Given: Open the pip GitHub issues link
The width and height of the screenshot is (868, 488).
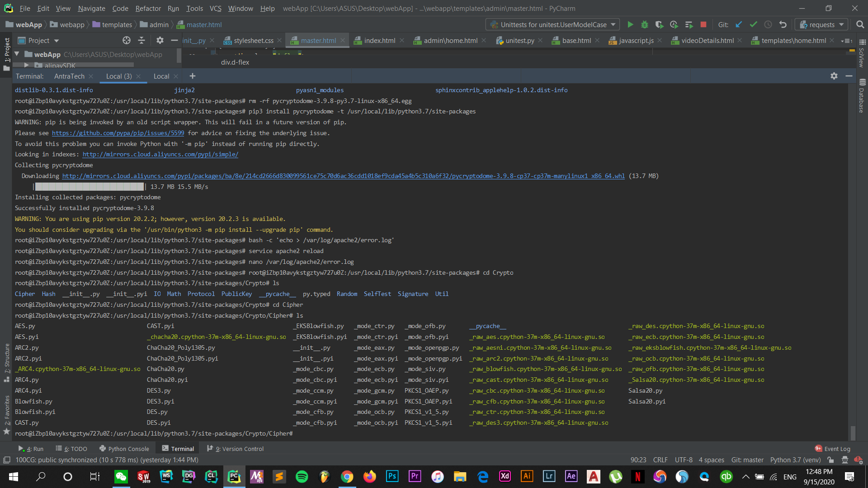Looking at the screenshot, I should coord(118,133).
